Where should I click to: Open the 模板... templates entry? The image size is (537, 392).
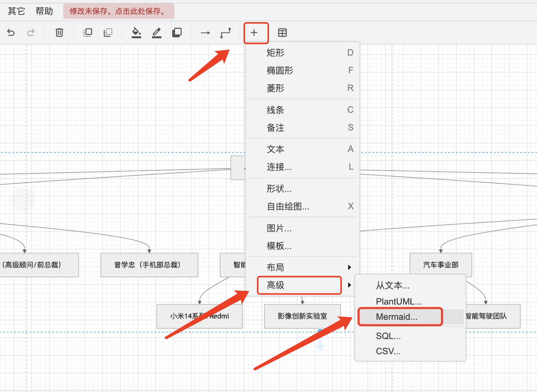pos(302,246)
